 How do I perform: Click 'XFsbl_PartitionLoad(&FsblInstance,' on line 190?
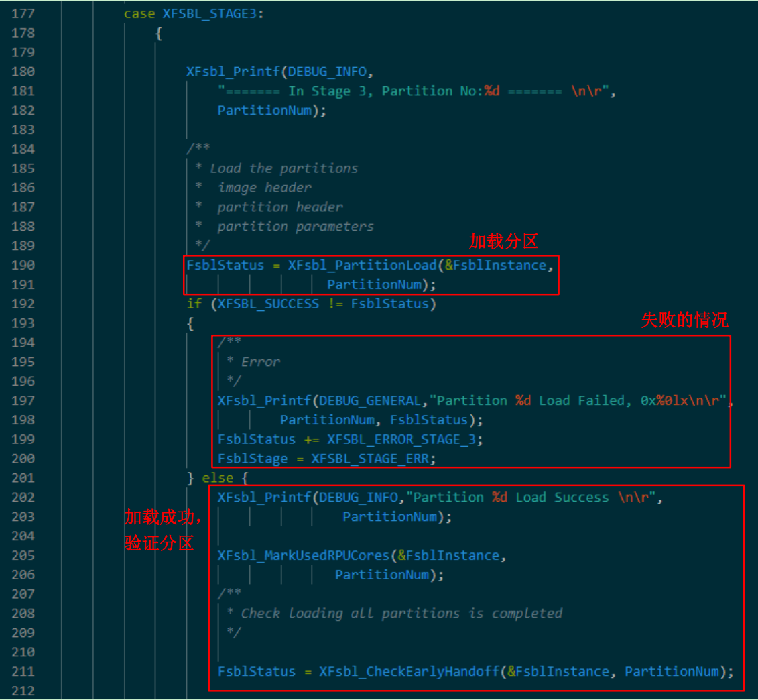tap(421, 265)
